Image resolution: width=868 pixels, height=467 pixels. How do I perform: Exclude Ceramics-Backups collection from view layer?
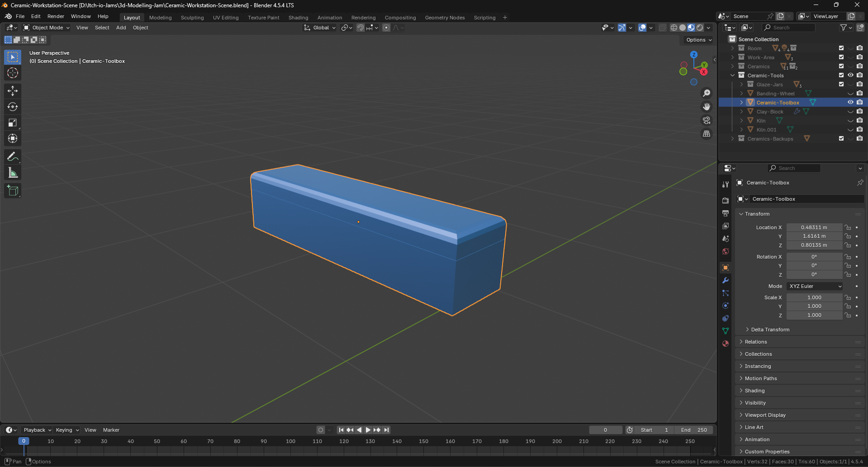click(x=841, y=139)
